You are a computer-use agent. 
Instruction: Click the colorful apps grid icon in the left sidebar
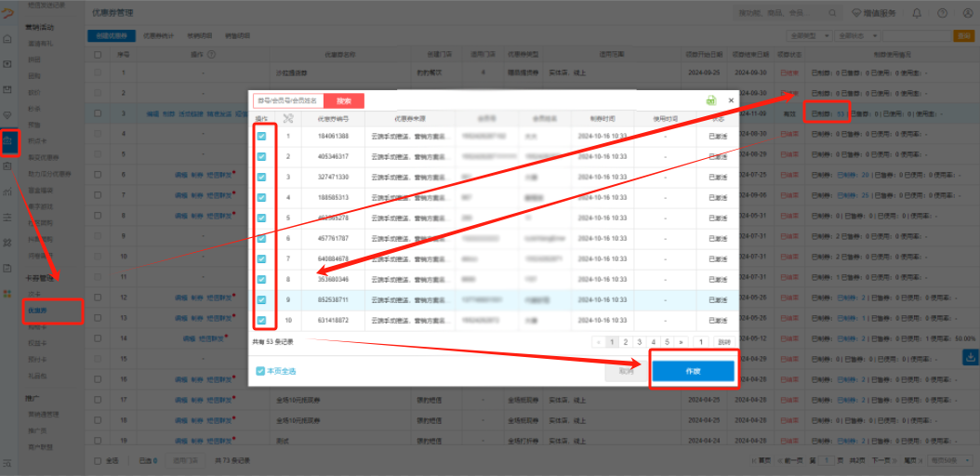pyautogui.click(x=7, y=294)
